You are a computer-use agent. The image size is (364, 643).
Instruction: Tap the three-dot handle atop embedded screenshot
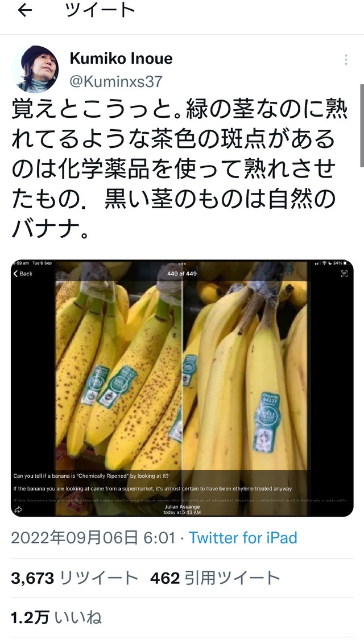pyautogui.click(x=182, y=263)
